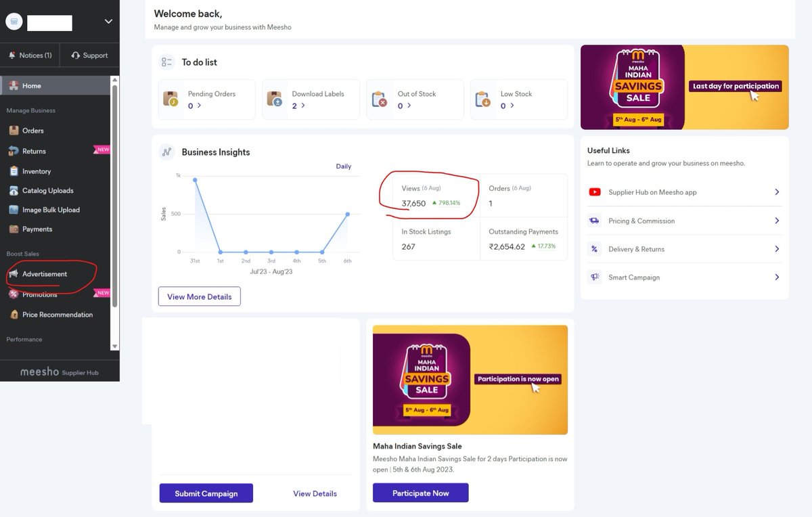
Task: Click the Views 37,650 metric
Action: [436, 196]
